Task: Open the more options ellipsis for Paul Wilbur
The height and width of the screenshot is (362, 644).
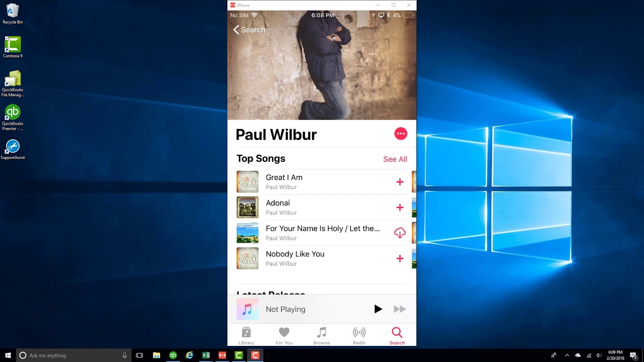Action: click(x=400, y=134)
